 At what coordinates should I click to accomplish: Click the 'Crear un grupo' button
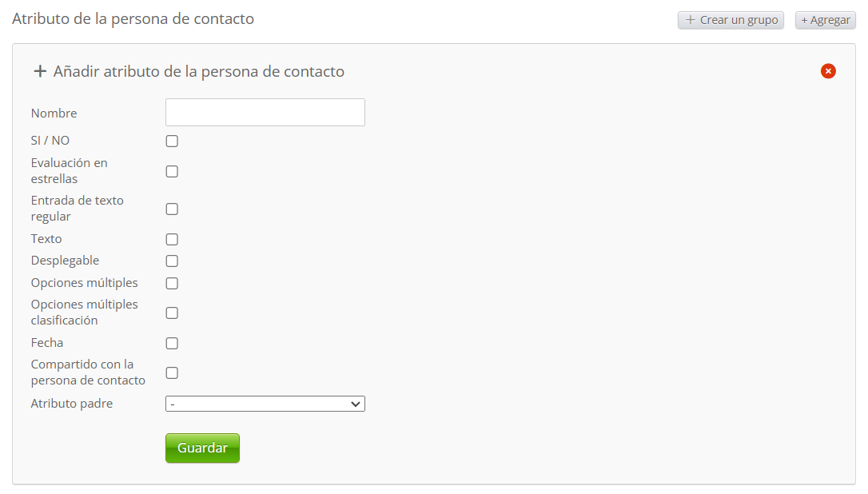point(731,20)
